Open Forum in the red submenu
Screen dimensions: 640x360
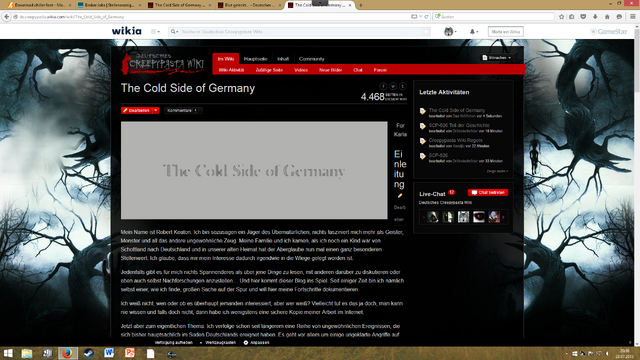click(x=380, y=70)
